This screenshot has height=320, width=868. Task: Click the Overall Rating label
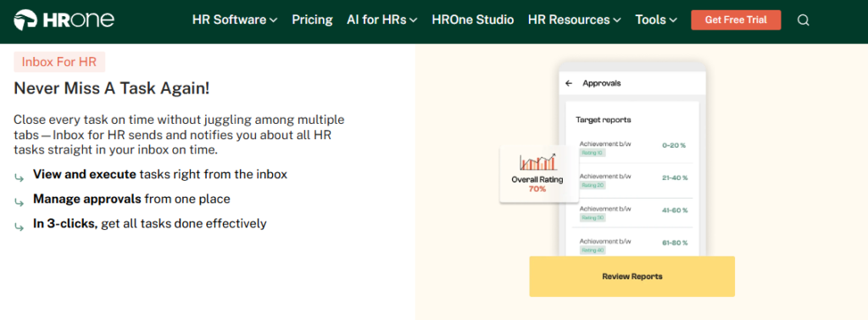pos(537,179)
